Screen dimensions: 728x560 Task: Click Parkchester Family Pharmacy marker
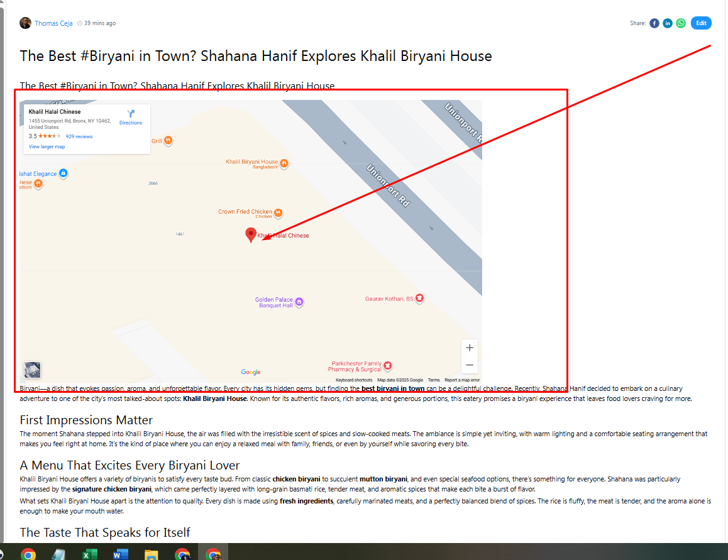click(388, 366)
